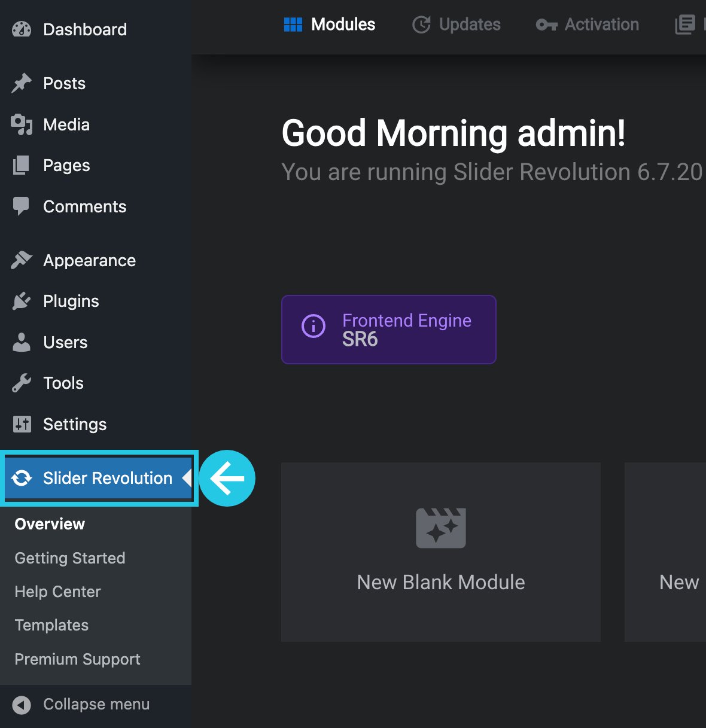Create a New Blank Module
This screenshot has height=728, width=706.
tap(441, 552)
